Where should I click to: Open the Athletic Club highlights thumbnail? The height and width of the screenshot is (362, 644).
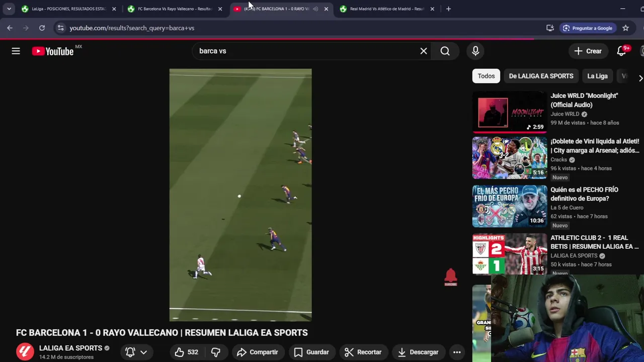point(509,254)
